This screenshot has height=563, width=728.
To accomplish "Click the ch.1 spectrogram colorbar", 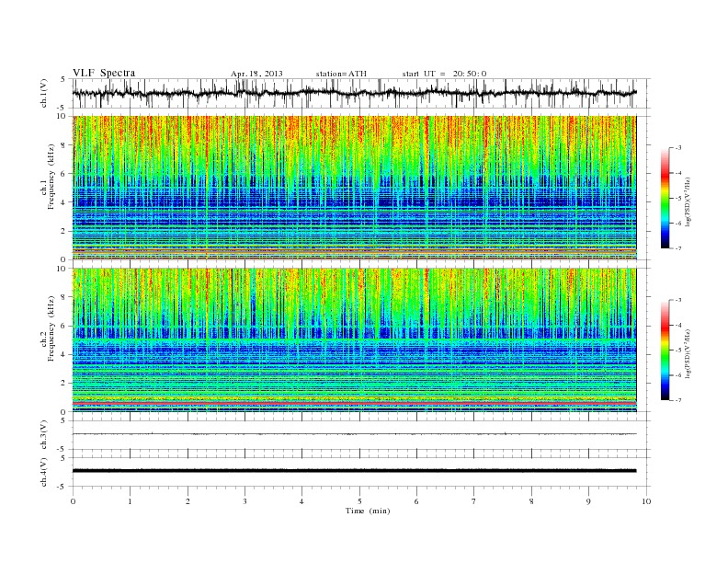I will [x=665, y=198].
